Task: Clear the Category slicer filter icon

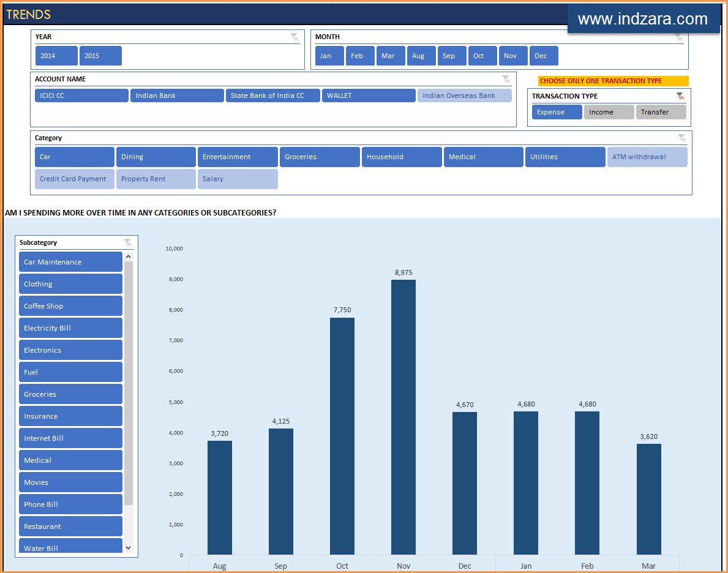Action: coord(682,138)
